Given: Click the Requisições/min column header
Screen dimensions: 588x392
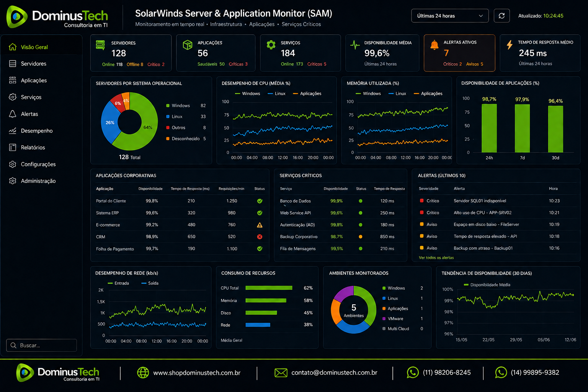Looking at the screenshot, I should click(231, 189).
